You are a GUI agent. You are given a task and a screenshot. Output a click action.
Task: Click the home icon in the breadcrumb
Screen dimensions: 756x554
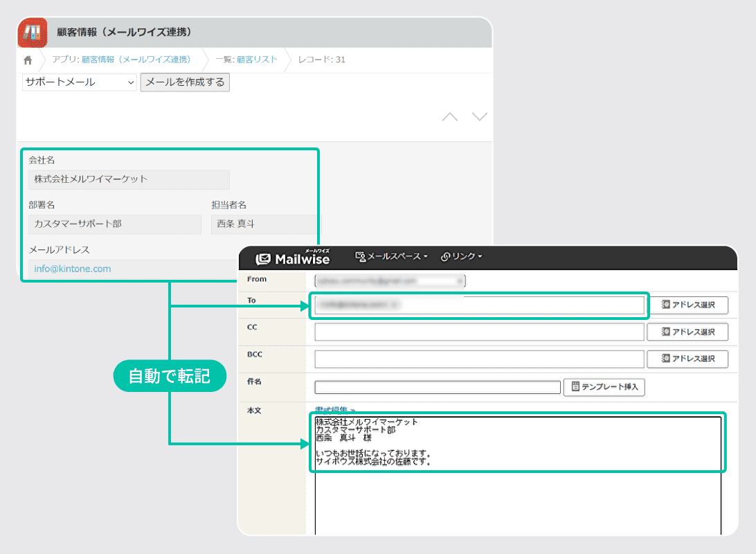click(26, 60)
